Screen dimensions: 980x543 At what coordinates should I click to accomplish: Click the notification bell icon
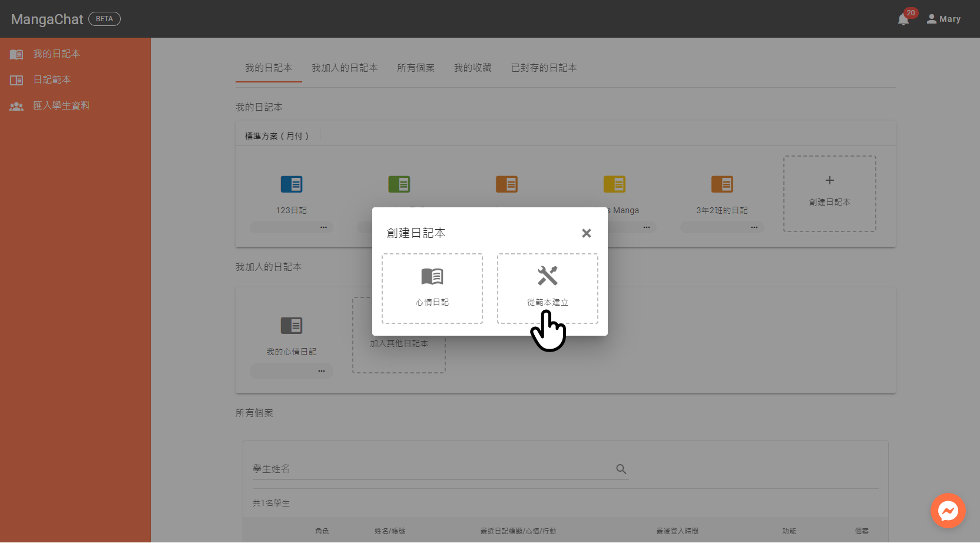(903, 19)
